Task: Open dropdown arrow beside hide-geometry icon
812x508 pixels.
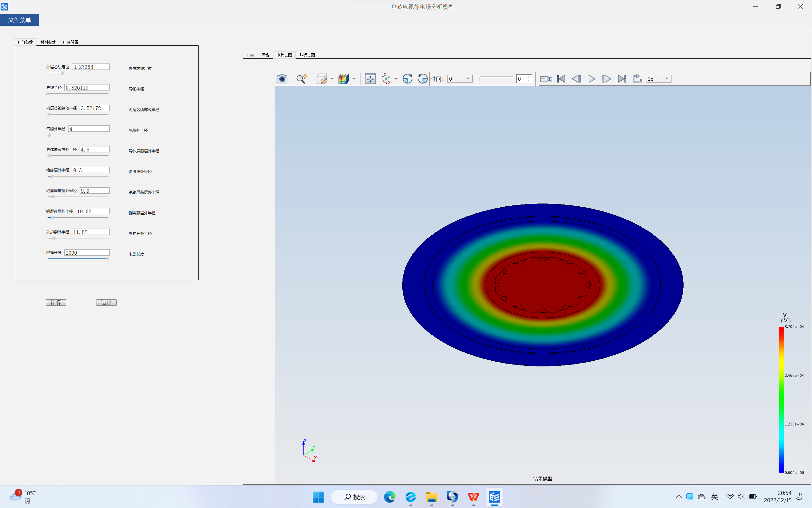Action: point(332,79)
